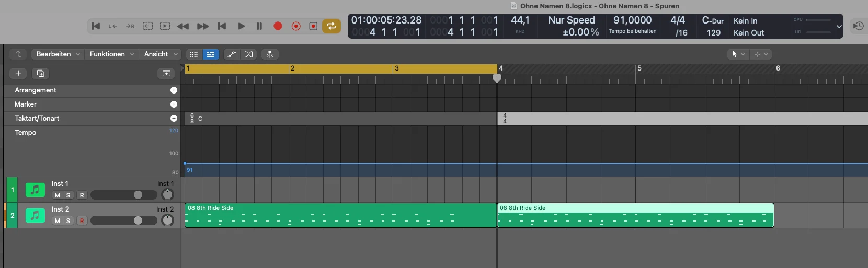
Task: Add a new track with plus button
Action: (x=18, y=74)
